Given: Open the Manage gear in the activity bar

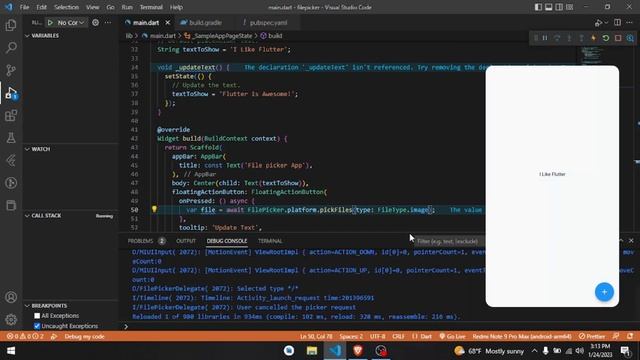Looking at the screenshot, I should click(x=11, y=319).
